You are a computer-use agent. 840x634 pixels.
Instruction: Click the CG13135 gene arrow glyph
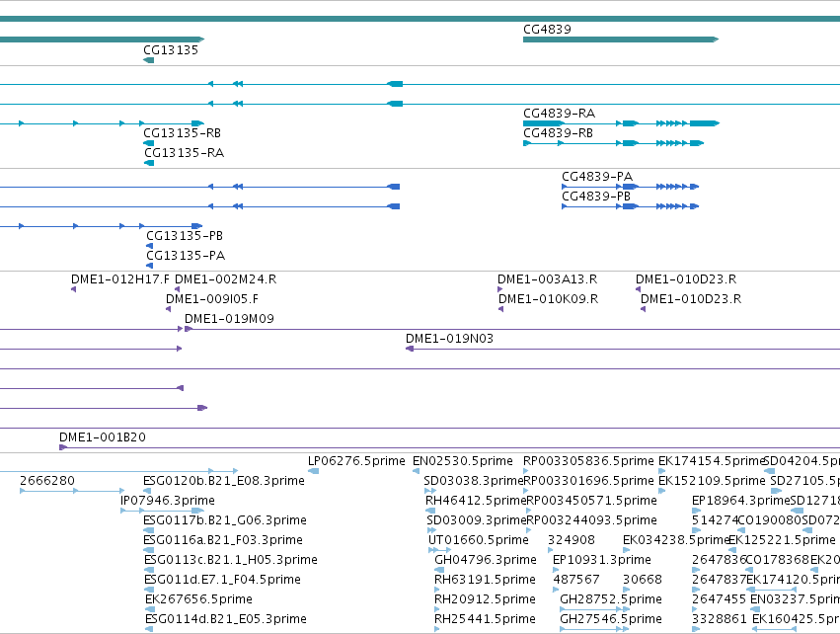pyautogui.click(x=148, y=60)
